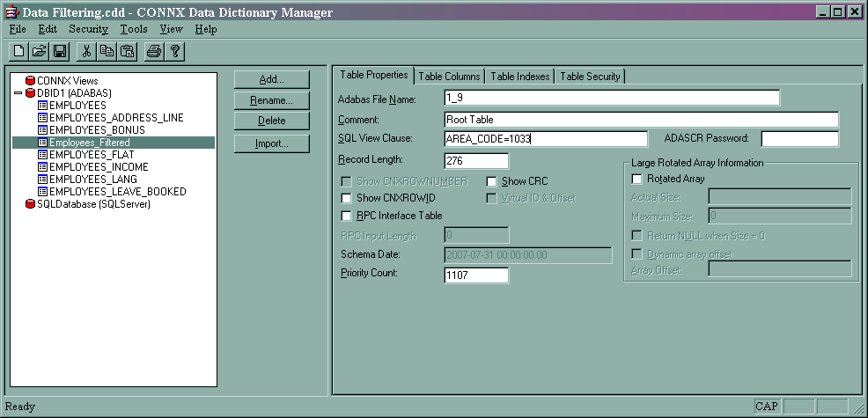Click the Comment field with Root Table
This screenshot has width=868, height=418.
641,120
